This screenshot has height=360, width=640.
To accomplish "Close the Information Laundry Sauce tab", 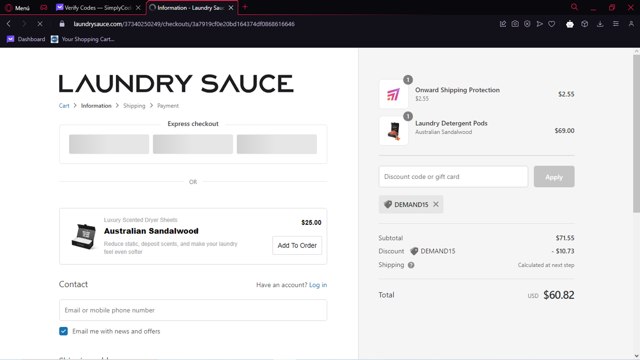I will click(x=231, y=8).
